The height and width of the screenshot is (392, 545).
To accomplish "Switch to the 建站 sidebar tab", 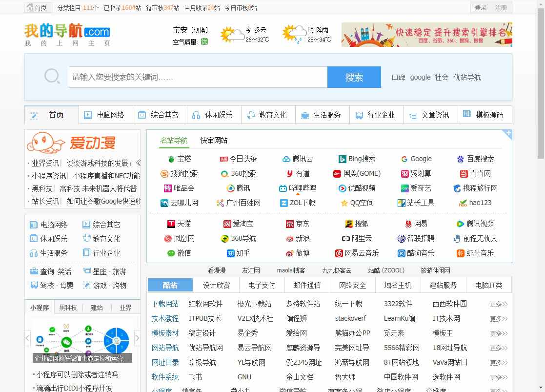I will [97, 308].
